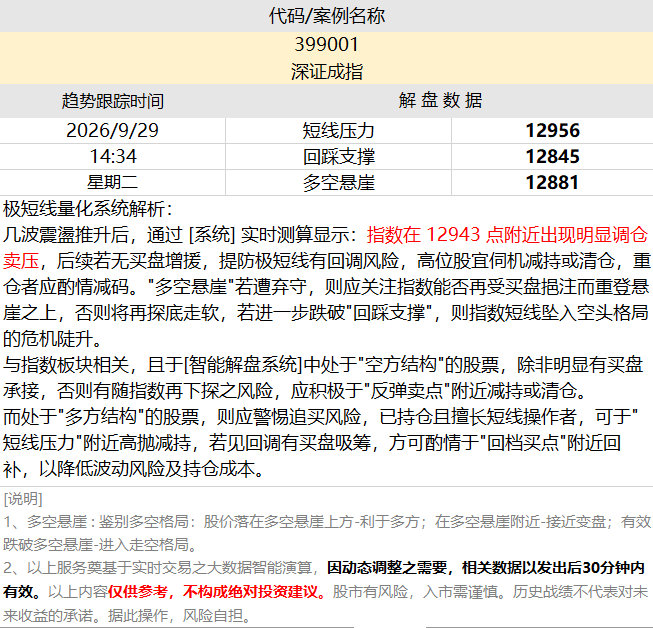Click the 趋势跟踪时间 column header
Viewport: 653px width, 628px height.
click(112, 101)
